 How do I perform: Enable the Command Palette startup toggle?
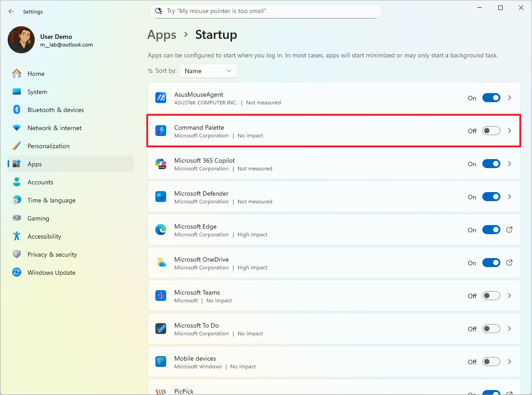[491, 131]
